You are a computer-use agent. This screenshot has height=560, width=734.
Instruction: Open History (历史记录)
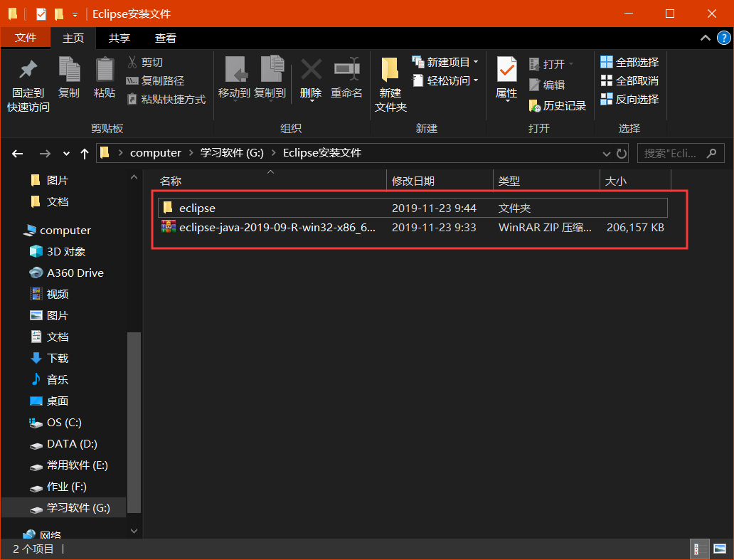(557, 106)
